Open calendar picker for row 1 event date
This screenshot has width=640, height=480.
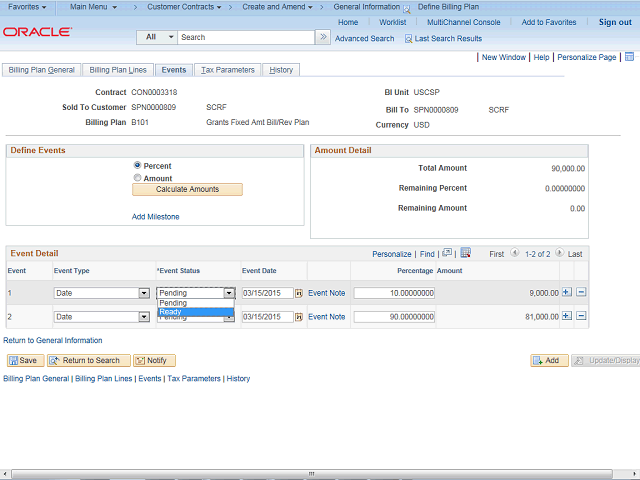298,293
